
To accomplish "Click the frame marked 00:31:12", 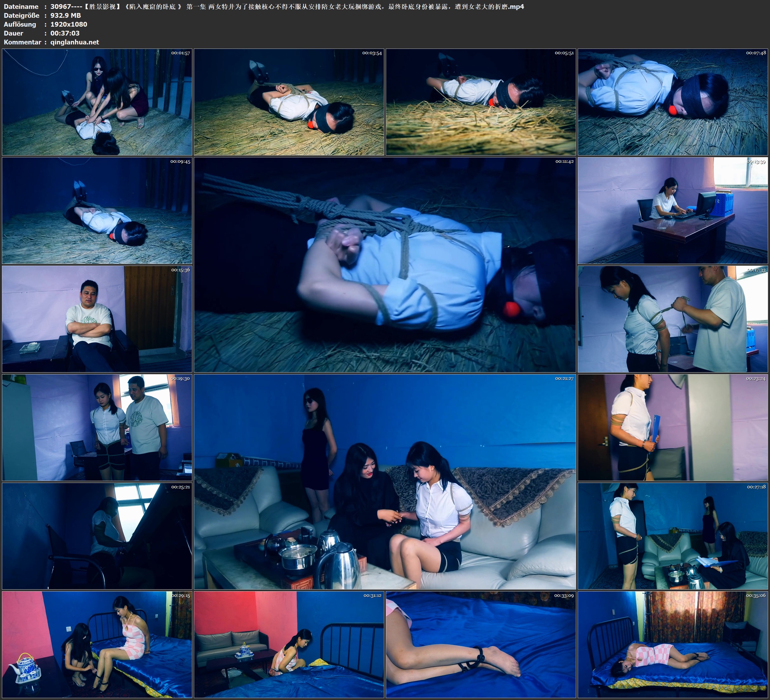I will click(x=289, y=644).
